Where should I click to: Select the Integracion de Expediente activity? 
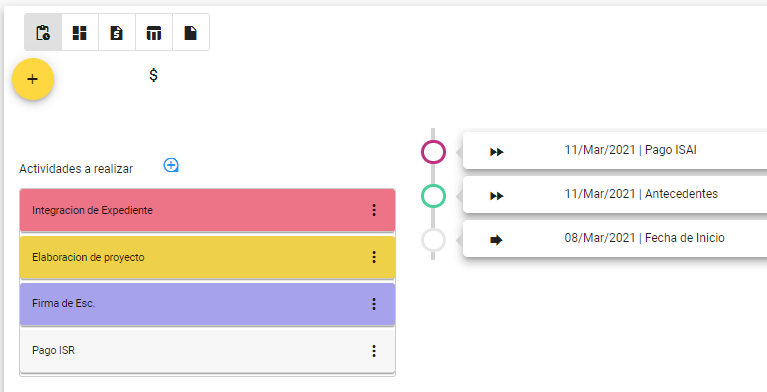pos(207,210)
